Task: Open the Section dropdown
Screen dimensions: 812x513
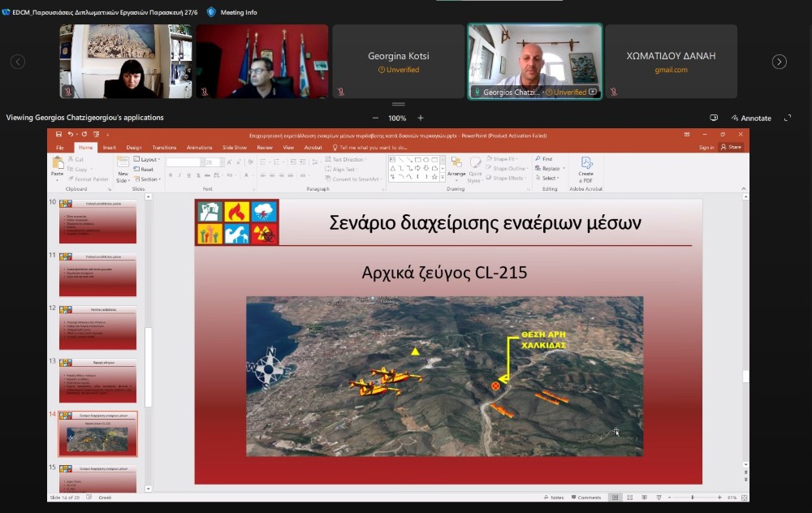Action: pyautogui.click(x=148, y=179)
